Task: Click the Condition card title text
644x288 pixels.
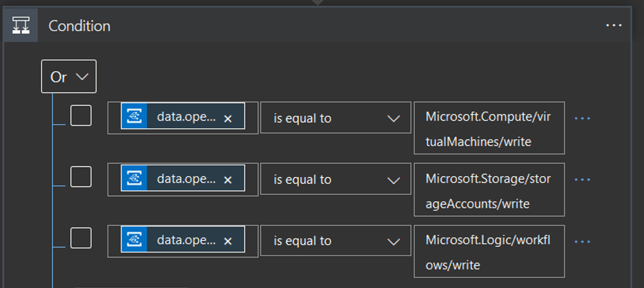Action: [x=80, y=26]
